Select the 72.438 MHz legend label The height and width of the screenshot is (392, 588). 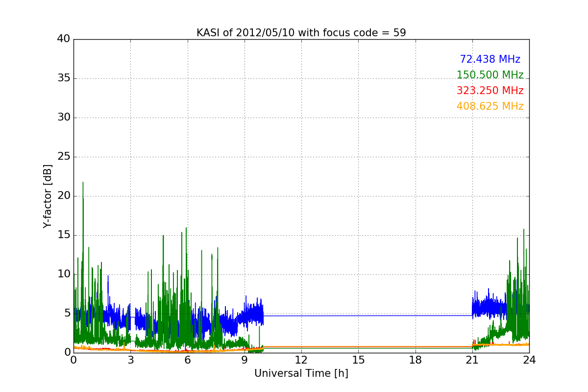click(x=490, y=59)
